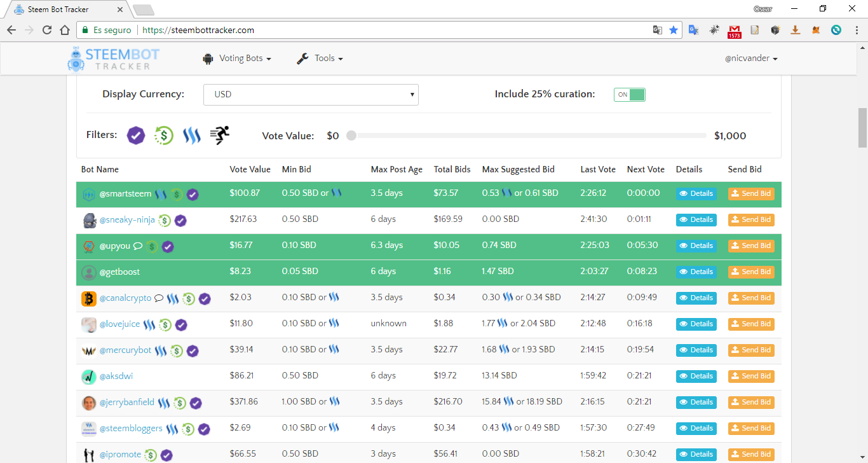The image size is (868, 463).
Task: Show Details for @upyou
Action: pos(696,246)
